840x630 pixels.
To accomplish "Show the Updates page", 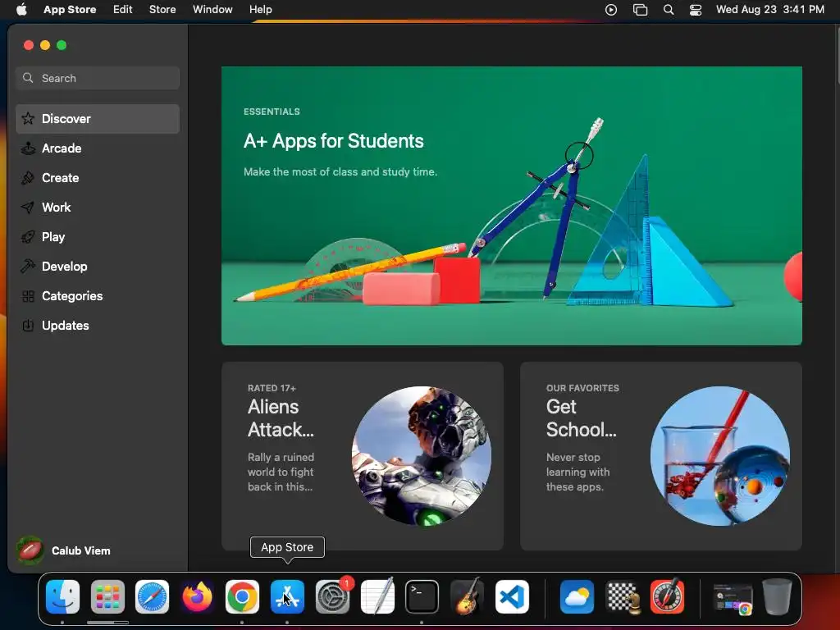I will (x=98, y=325).
